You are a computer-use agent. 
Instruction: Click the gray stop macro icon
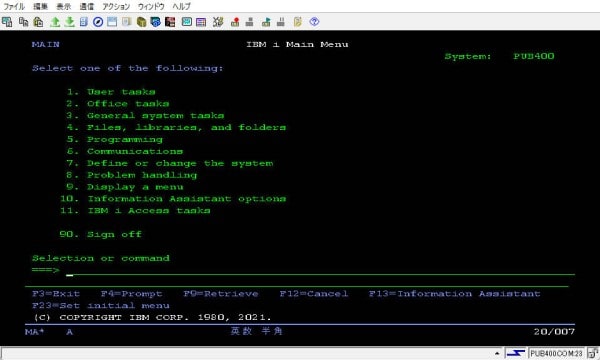249,22
